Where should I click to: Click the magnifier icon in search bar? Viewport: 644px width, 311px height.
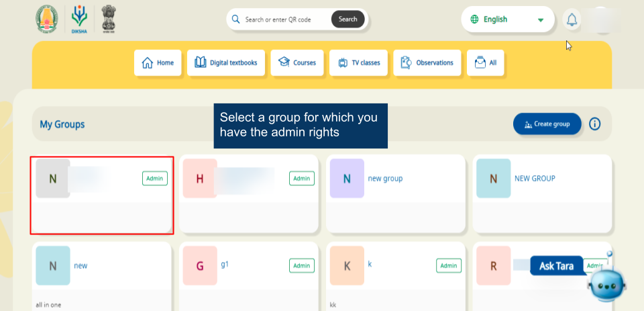235,19
